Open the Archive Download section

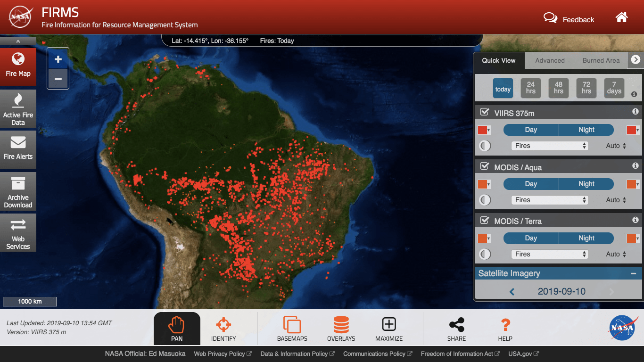[18, 191]
